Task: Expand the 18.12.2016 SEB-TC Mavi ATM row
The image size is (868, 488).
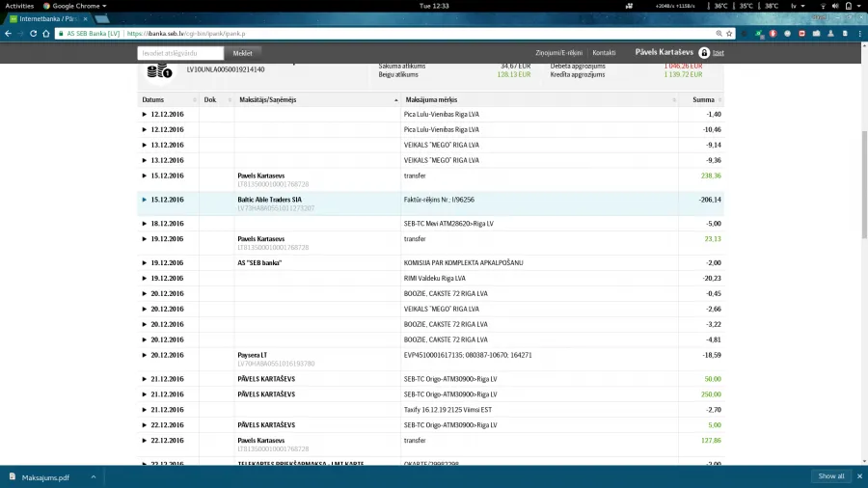Action: pos(145,224)
